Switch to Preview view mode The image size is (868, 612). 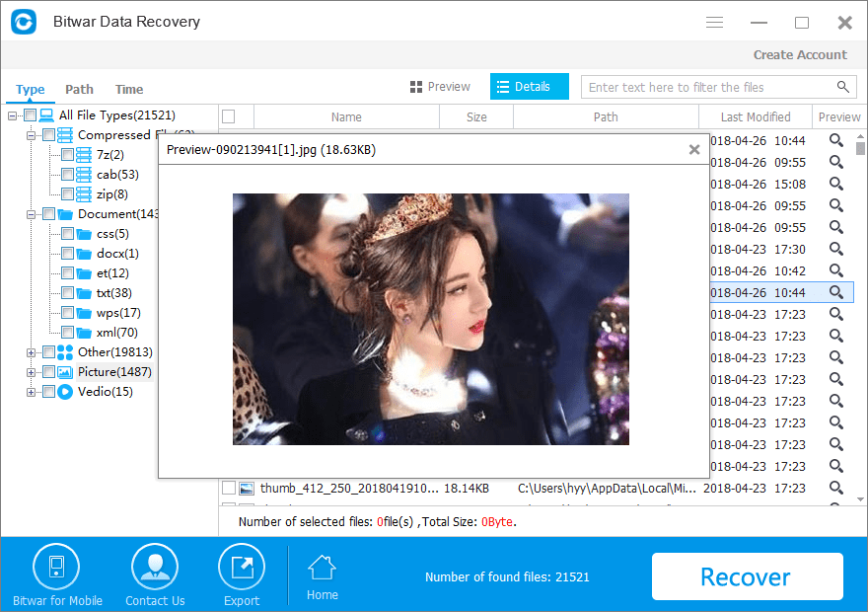[440, 87]
